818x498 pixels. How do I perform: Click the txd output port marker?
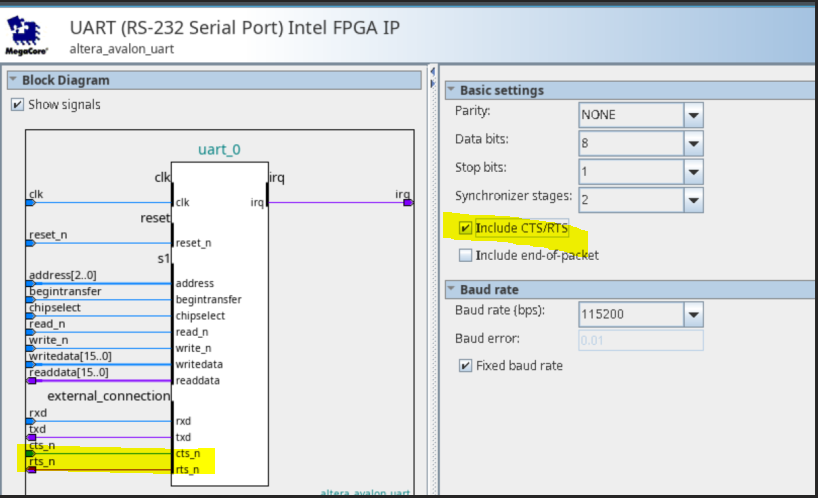coord(32,437)
